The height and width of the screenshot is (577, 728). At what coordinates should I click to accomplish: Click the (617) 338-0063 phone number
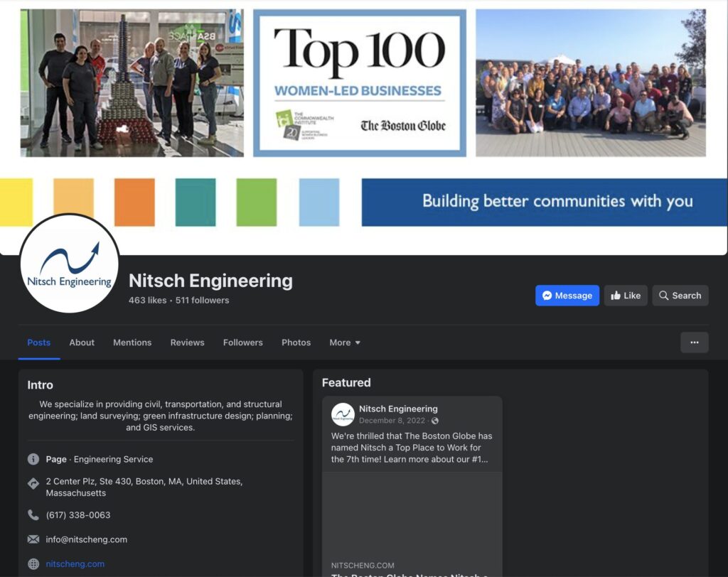[78, 514]
